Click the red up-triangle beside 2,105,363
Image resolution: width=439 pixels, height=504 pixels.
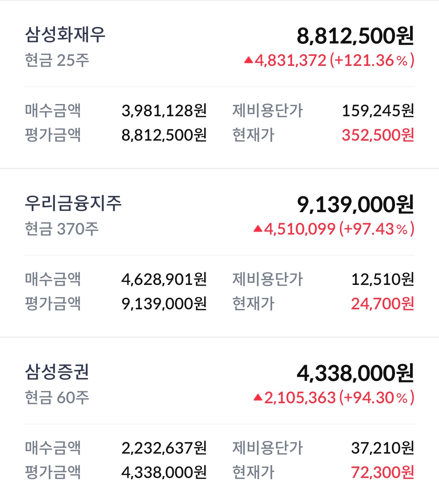click(258, 398)
